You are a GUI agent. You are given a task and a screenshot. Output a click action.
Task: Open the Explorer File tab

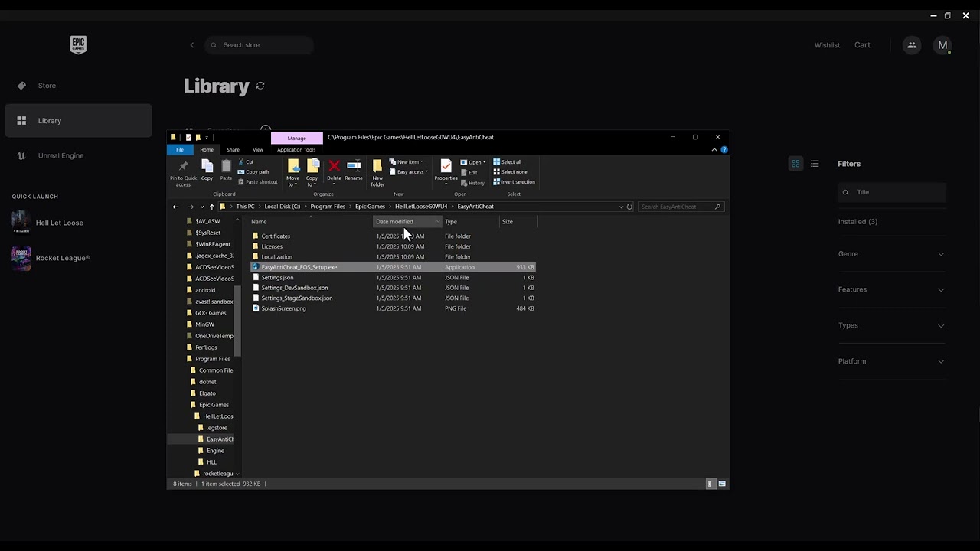pyautogui.click(x=180, y=150)
